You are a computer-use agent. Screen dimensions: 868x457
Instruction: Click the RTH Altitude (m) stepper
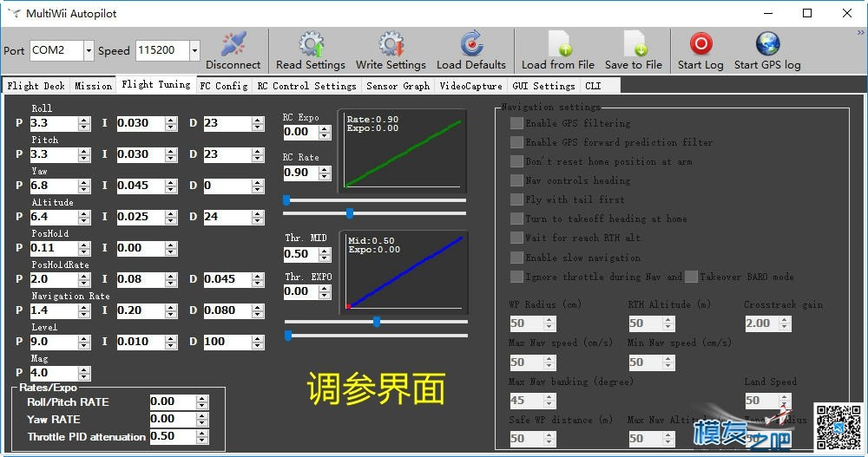tap(668, 323)
